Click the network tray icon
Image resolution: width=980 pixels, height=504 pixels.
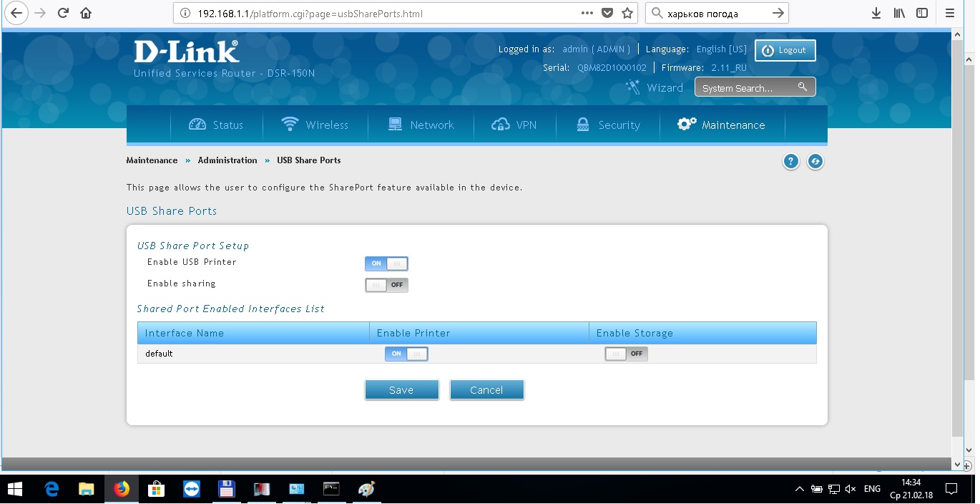(x=833, y=490)
